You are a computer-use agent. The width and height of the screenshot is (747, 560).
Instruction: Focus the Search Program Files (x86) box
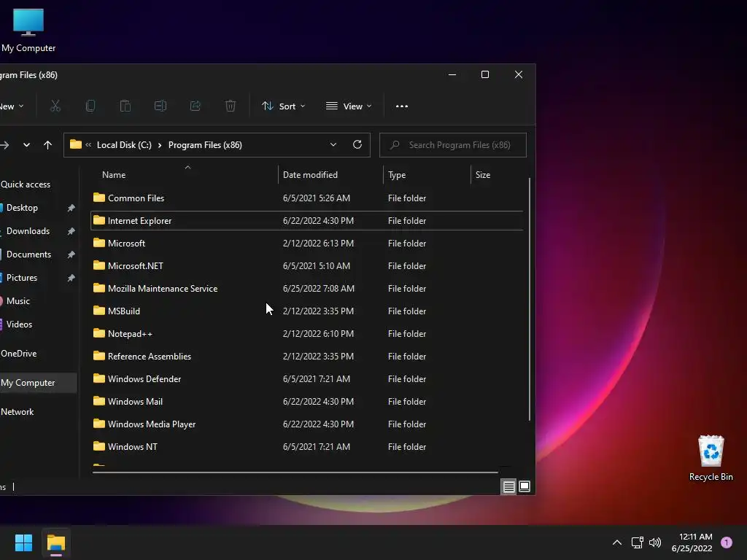pyautogui.click(x=453, y=145)
